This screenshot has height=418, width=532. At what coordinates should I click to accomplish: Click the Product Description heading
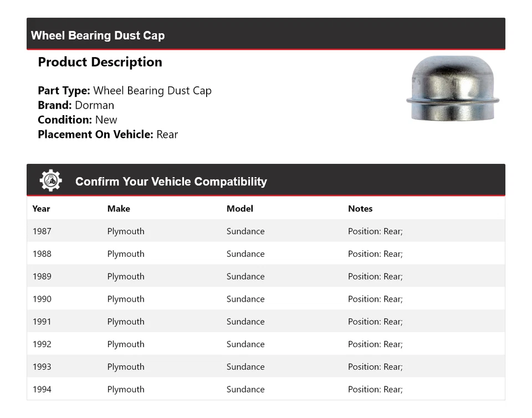(x=100, y=62)
